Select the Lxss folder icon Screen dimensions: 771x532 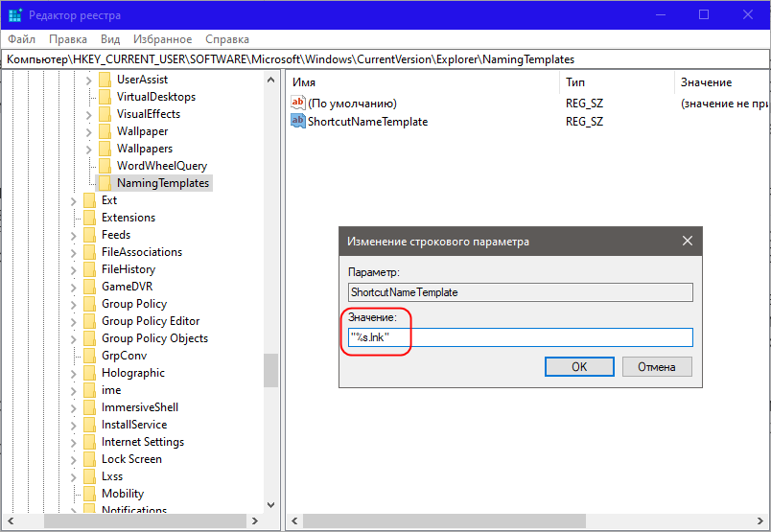tap(89, 476)
